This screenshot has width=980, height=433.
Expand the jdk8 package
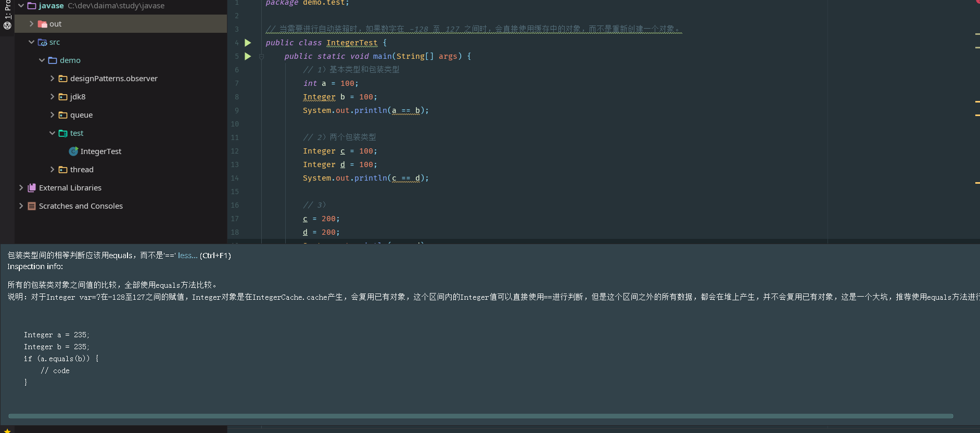click(x=52, y=97)
